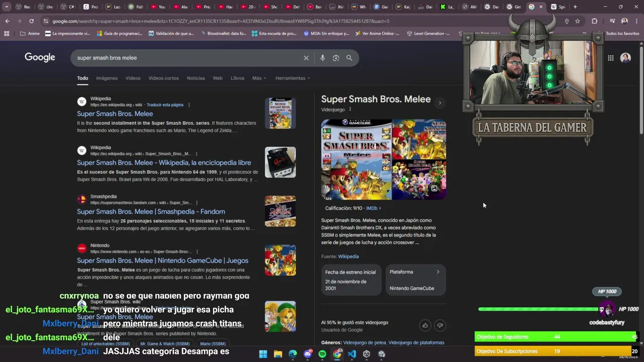Screen dimensions: 644x362
Task: Click the Google logo
Action: click(40, 57)
